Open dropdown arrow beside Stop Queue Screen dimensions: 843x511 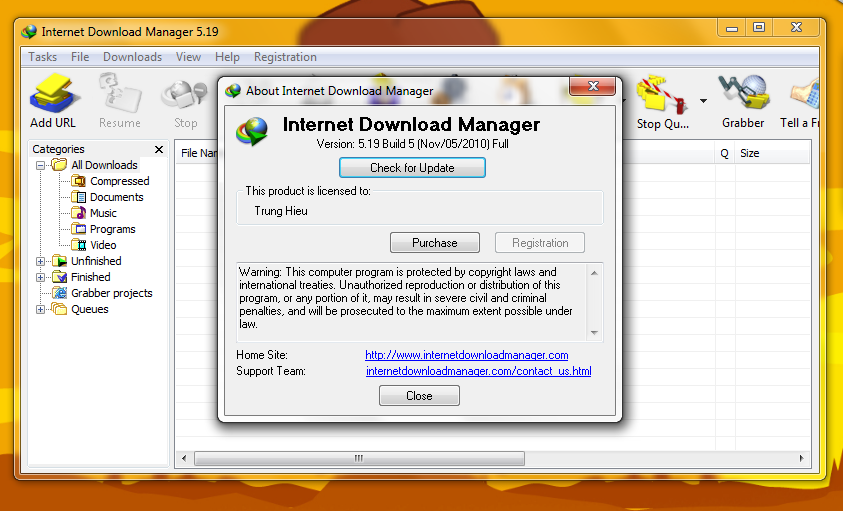pos(703,101)
